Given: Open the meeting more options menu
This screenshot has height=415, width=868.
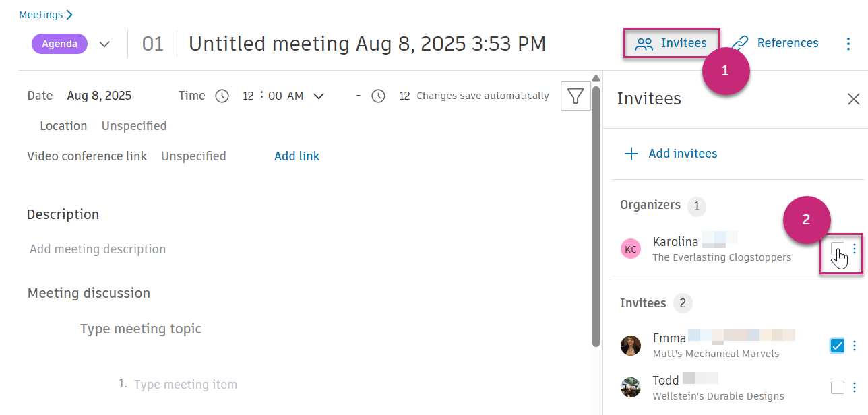Looking at the screenshot, I should (x=848, y=44).
